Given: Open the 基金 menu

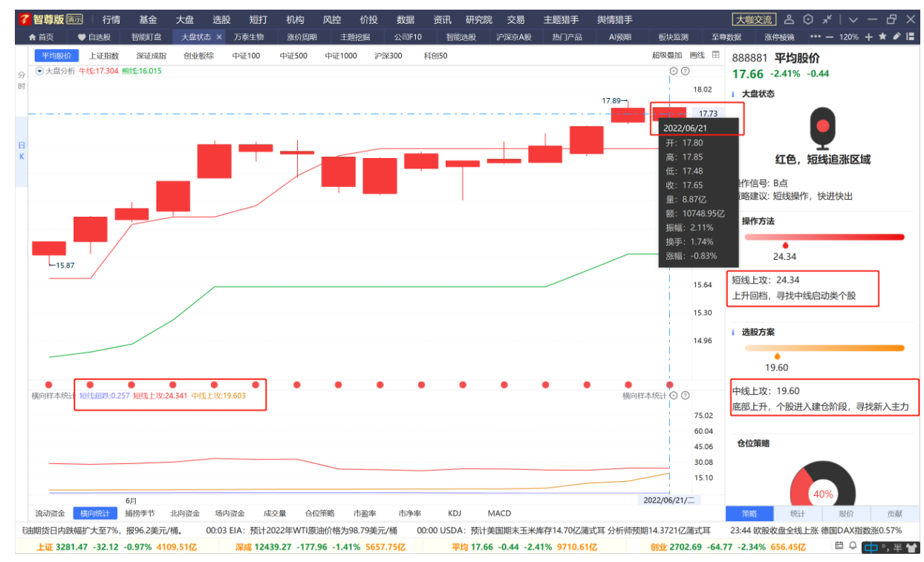Looking at the screenshot, I should click(x=149, y=20).
